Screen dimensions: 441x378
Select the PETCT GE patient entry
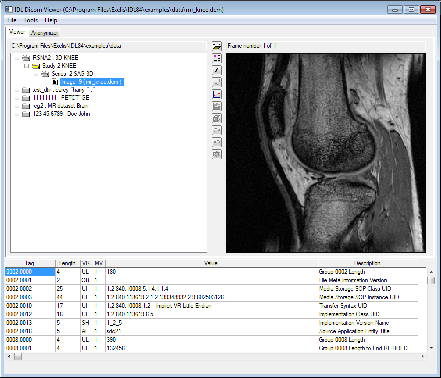pyautogui.click(x=61, y=98)
